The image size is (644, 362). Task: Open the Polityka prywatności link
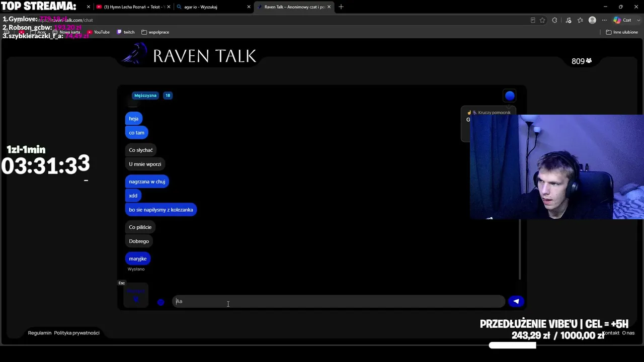coord(76,333)
